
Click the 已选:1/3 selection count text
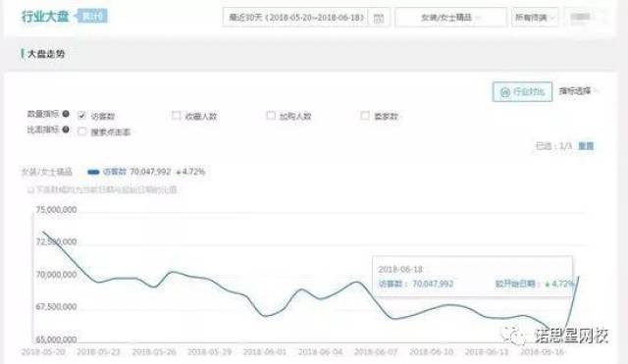(x=553, y=146)
